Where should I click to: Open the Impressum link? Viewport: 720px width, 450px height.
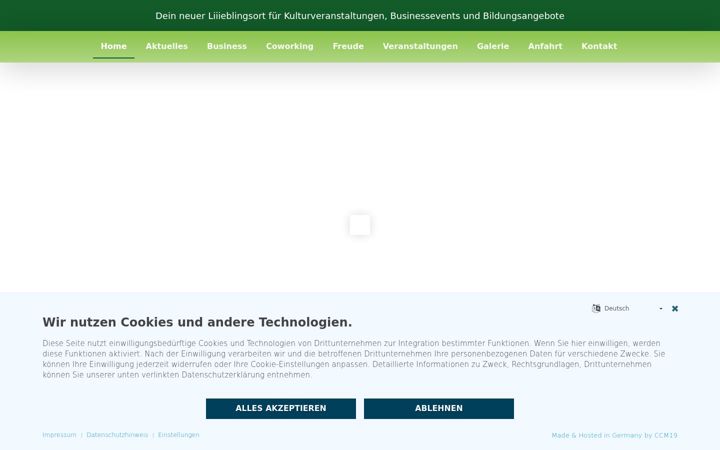tap(59, 435)
